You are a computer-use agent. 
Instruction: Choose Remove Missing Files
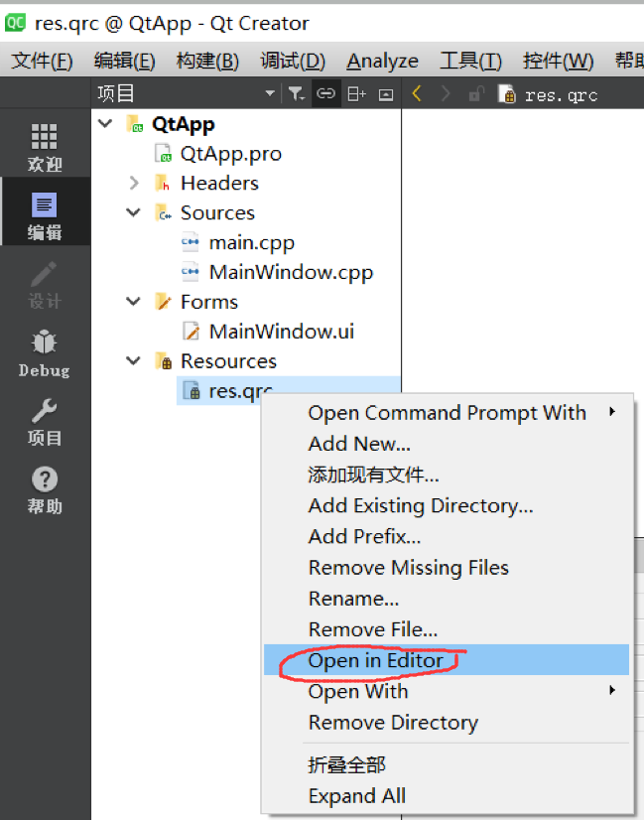click(446, 567)
